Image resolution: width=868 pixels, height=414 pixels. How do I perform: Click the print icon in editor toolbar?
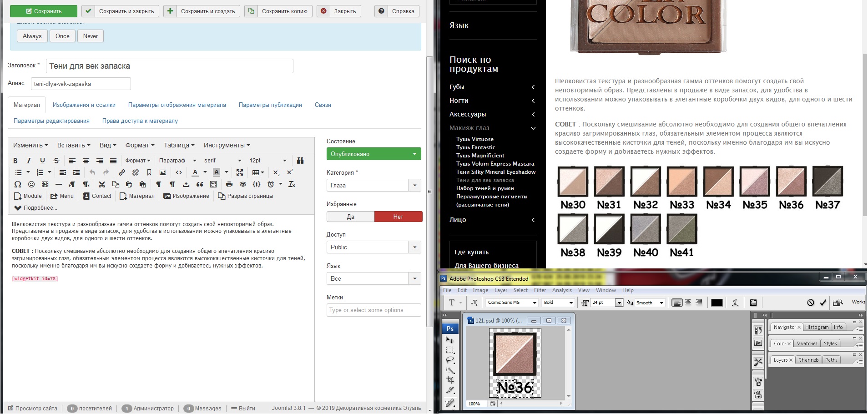[x=229, y=184]
